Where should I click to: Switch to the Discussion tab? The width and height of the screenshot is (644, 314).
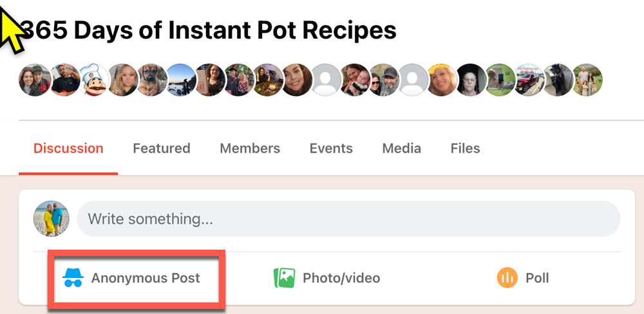68,148
